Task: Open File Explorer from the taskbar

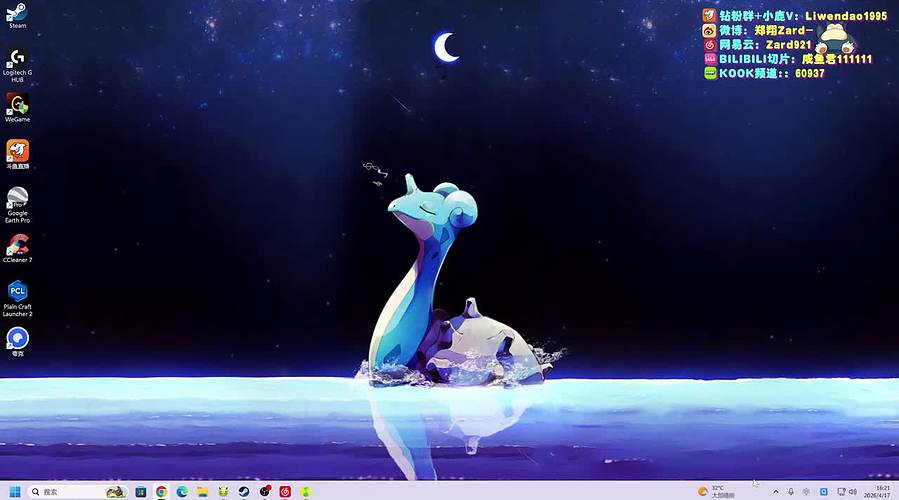Action: [202, 491]
